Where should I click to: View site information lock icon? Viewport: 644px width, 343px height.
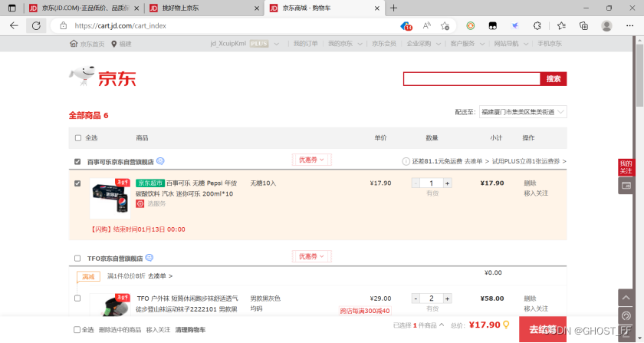tap(63, 25)
